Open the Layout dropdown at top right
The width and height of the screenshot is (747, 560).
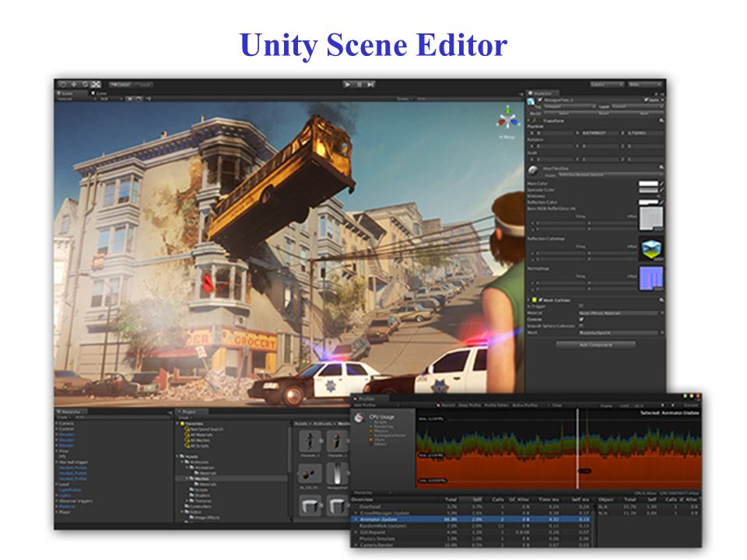[645, 84]
